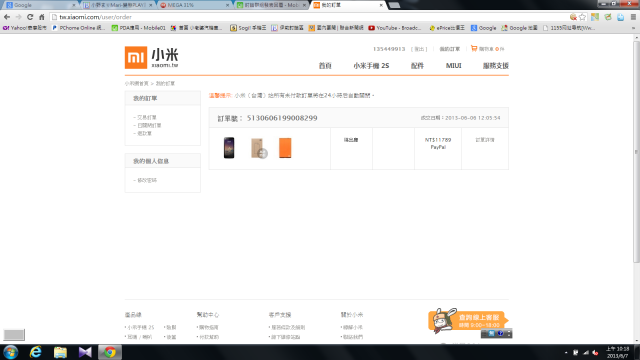Open the Sogi bookmark
The image size is (640, 360).
tap(248, 28)
